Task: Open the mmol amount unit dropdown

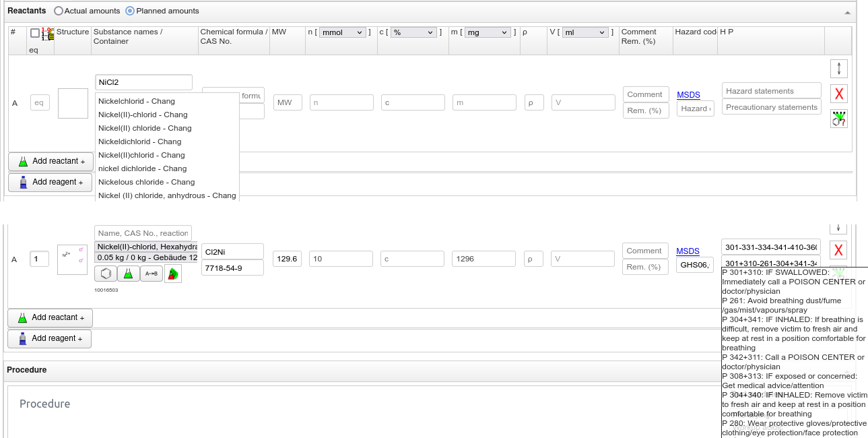Action: pyautogui.click(x=342, y=32)
